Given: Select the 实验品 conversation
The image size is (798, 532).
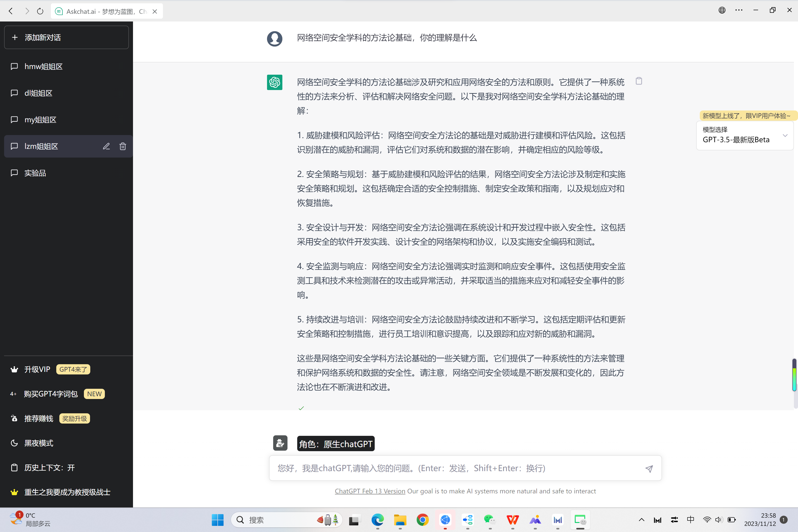Looking at the screenshot, I should (35, 173).
